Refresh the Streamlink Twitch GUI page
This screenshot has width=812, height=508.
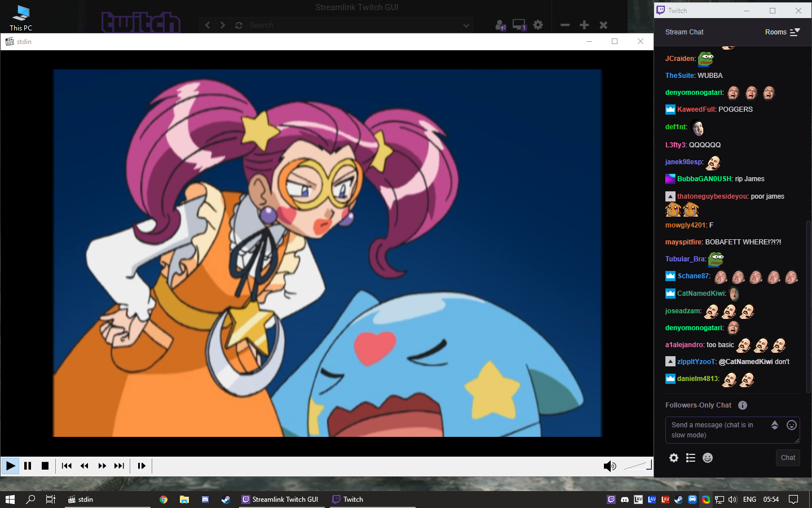(239, 25)
